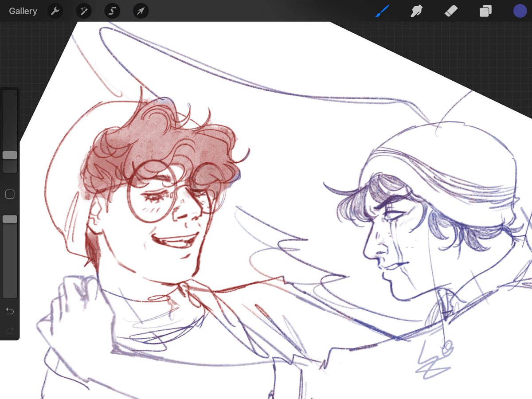The image size is (532, 399).
Task: Click the brush opacity slider handle
Action: pos(10,219)
